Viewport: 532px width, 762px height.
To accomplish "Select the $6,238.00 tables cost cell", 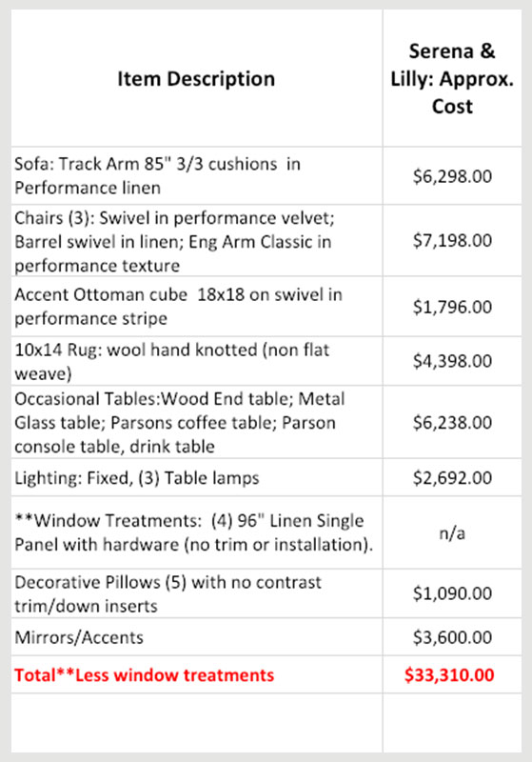I will coord(452,422).
